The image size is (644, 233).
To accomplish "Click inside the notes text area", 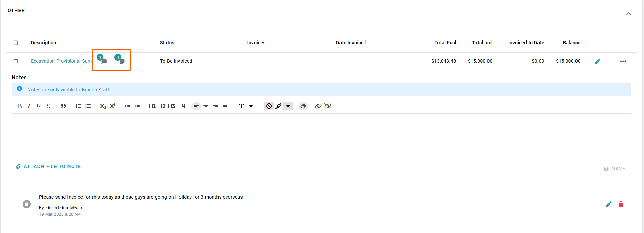I will pyautogui.click(x=321, y=135).
